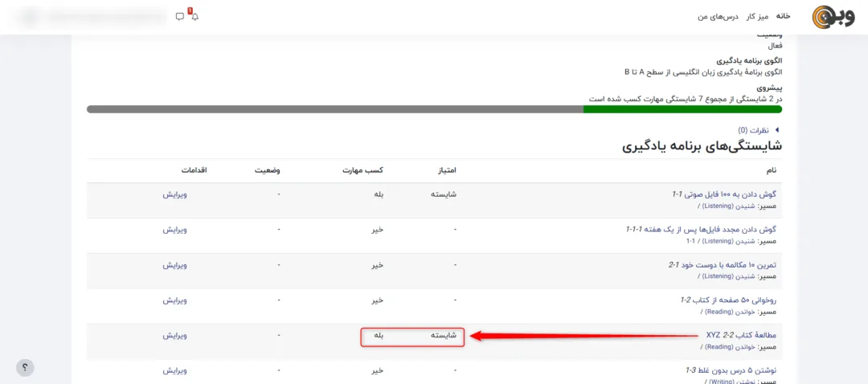Click ویرایش for the مطالعهٔ کتاب XYZ row
Screen dimensions: 868x384
175,336
